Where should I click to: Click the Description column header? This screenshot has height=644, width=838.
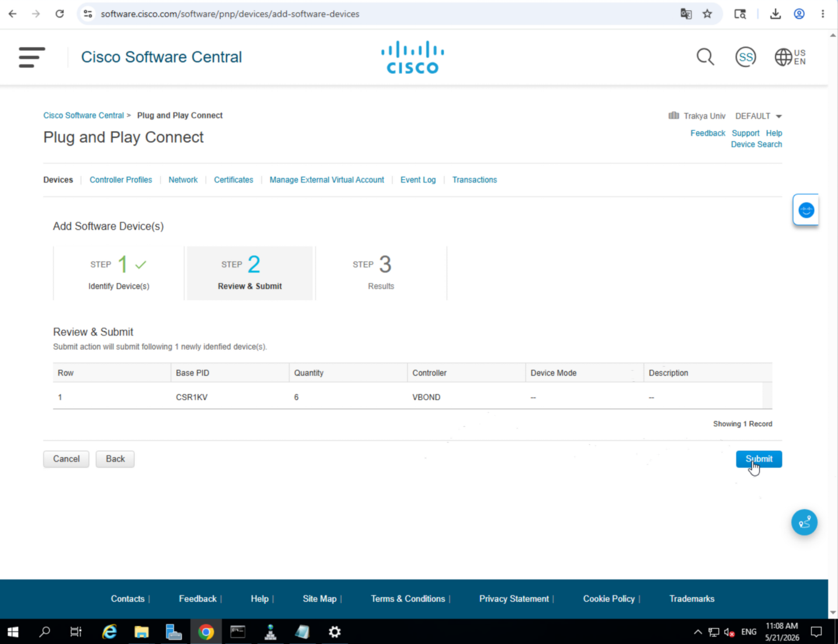click(x=708, y=373)
